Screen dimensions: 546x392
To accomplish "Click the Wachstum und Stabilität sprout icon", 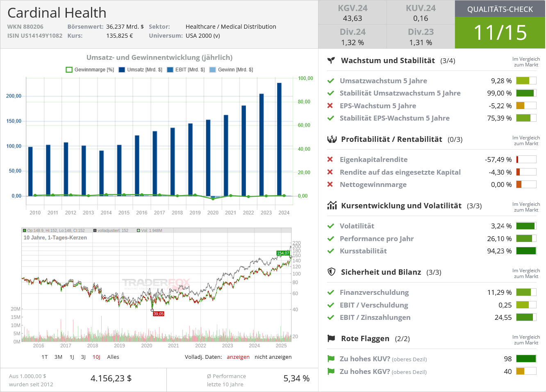I will click(331, 61).
